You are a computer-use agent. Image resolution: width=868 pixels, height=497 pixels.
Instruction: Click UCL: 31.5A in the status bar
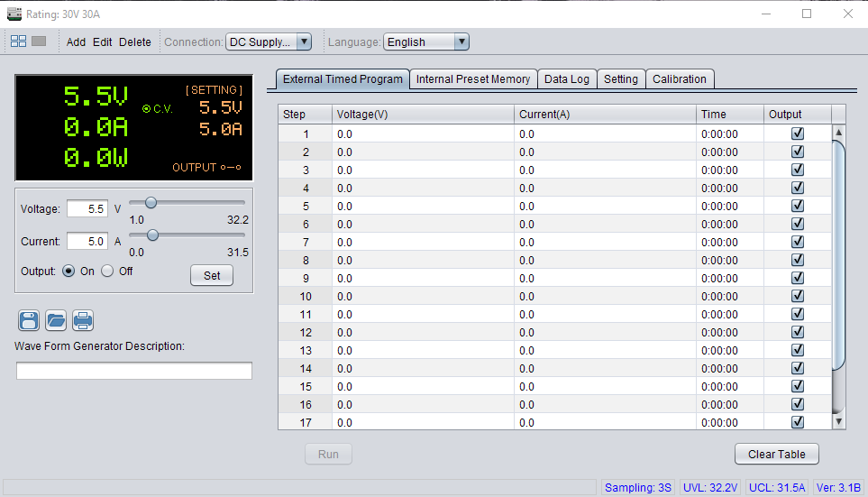(x=777, y=488)
